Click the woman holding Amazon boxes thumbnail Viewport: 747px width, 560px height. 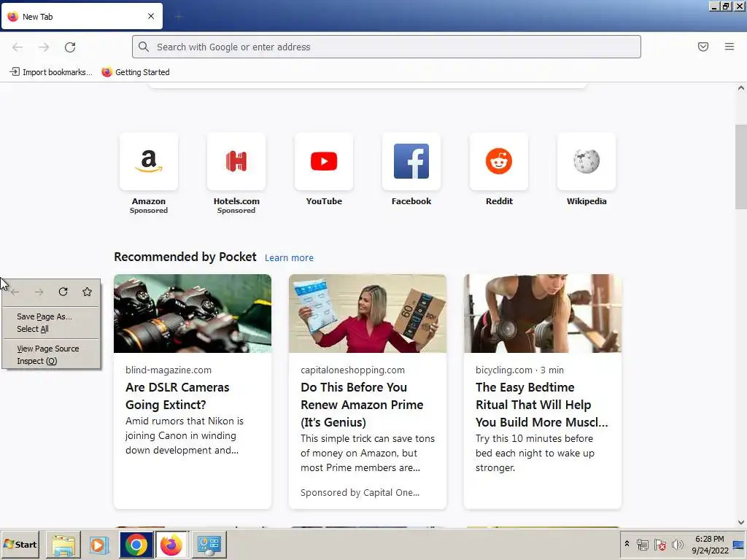[368, 314]
